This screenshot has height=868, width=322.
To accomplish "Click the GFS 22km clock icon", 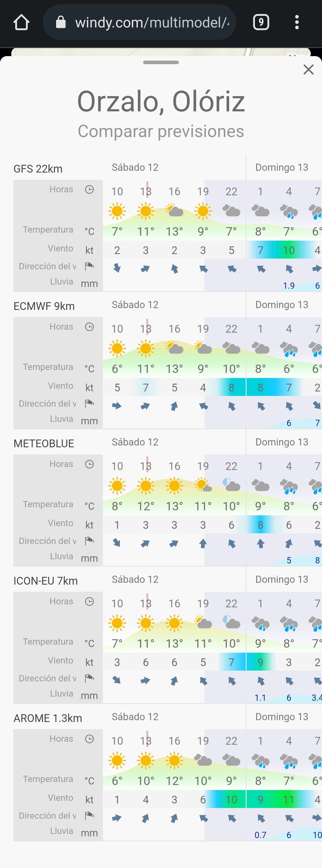I will coord(89,189).
